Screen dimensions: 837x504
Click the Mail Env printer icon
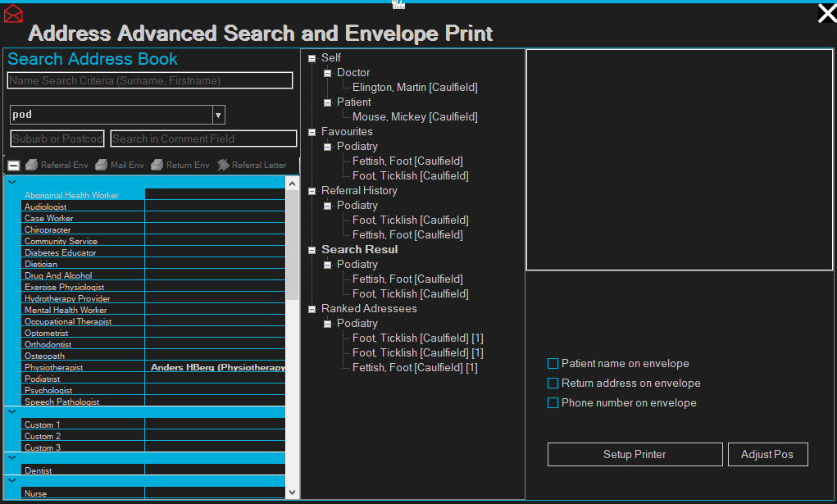point(102,165)
